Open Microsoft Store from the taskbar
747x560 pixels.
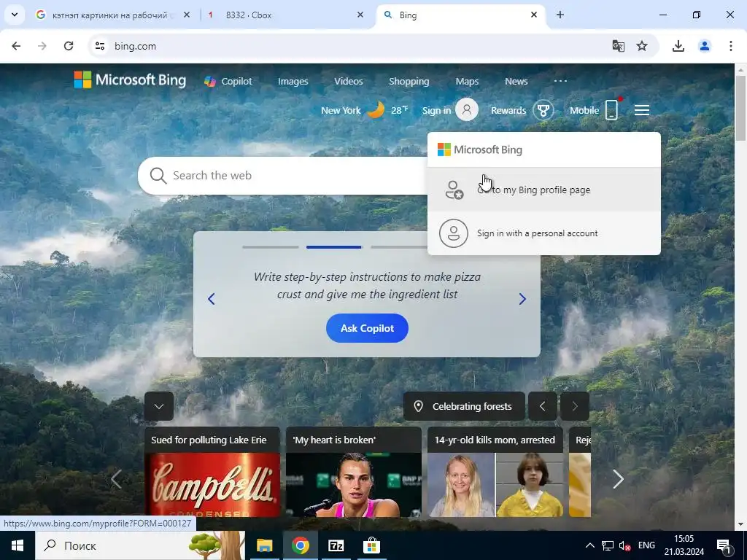(x=371, y=545)
